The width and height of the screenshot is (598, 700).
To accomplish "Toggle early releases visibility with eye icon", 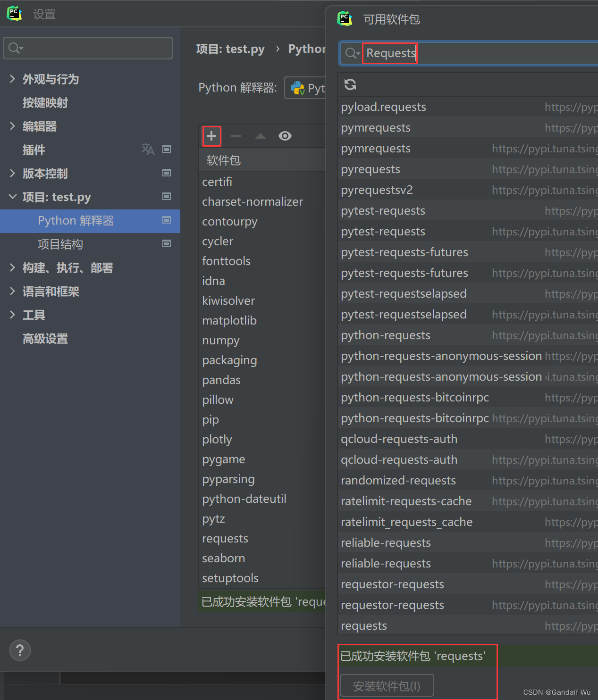I will [285, 136].
